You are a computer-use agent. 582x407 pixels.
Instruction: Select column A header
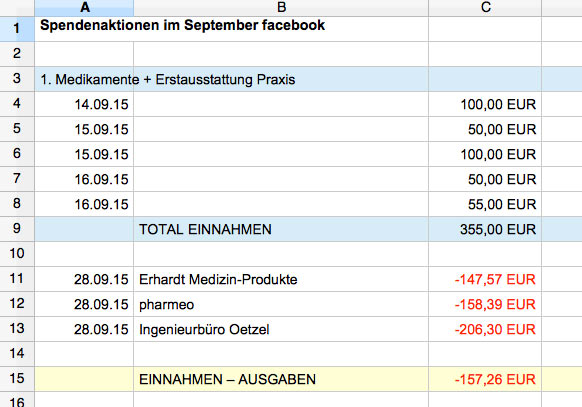(84, 8)
